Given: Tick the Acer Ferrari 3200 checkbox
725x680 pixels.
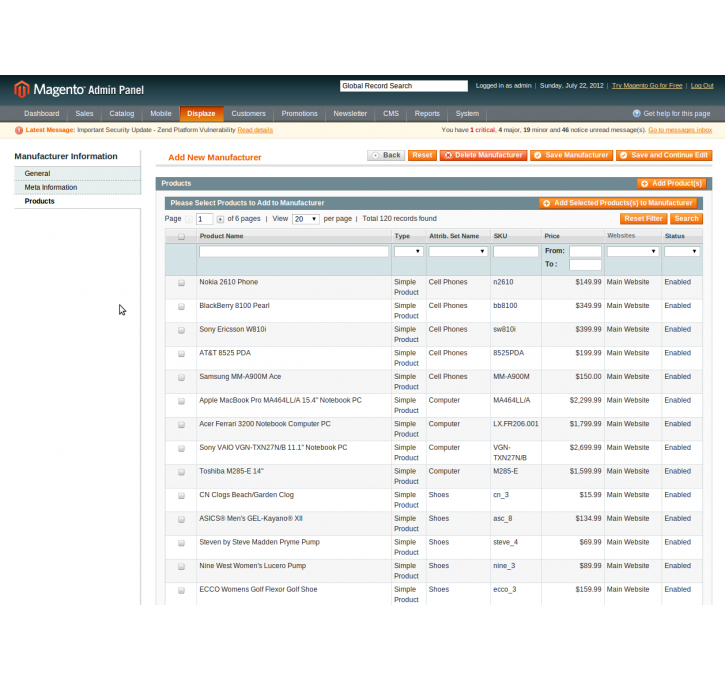Looking at the screenshot, I should pos(181,425).
